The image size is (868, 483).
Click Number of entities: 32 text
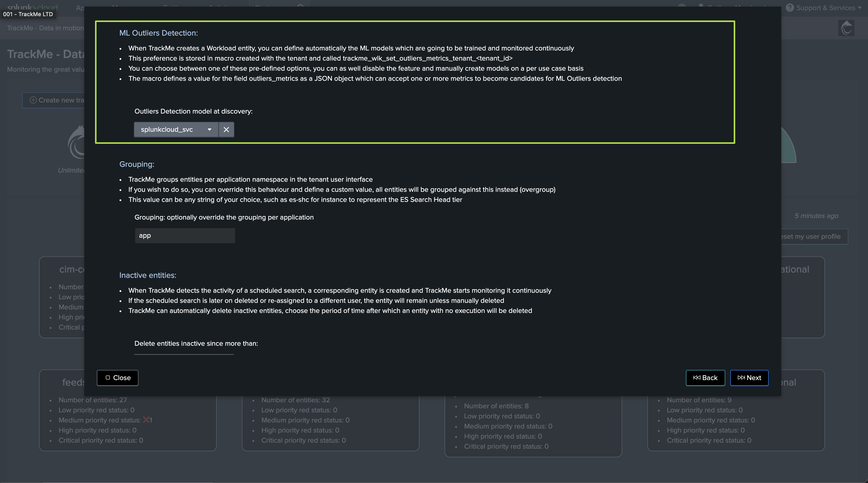coord(296,400)
